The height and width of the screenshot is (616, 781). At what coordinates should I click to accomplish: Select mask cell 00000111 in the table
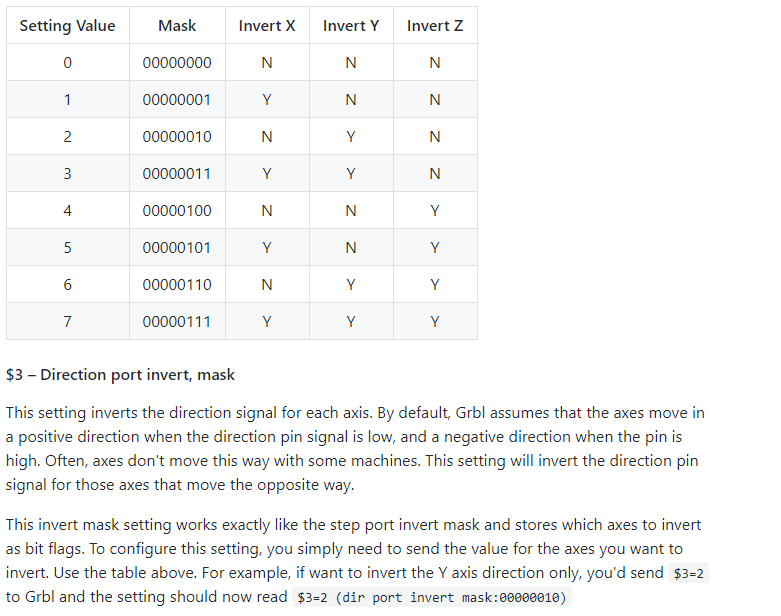point(177,322)
